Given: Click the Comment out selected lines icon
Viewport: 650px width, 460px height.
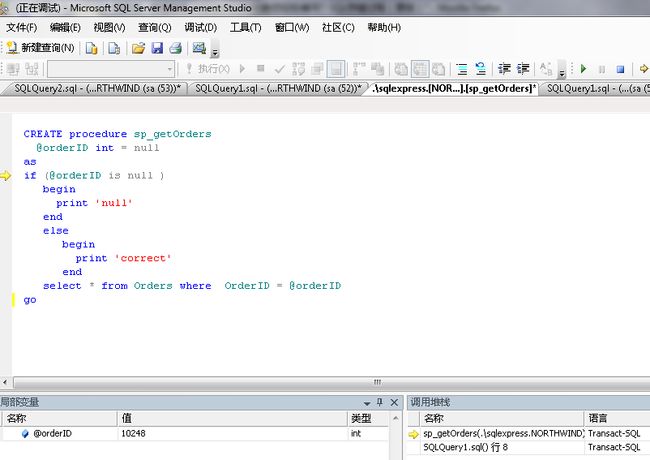Looking at the screenshot, I should click(x=462, y=69).
